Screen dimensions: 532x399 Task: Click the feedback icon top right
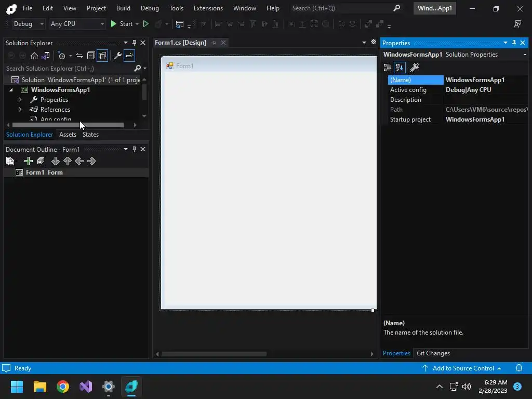pyautogui.click(x=517, y=24)
